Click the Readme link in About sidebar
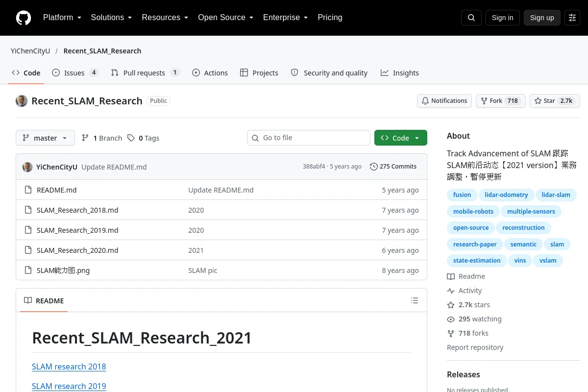 coord(466,276)
